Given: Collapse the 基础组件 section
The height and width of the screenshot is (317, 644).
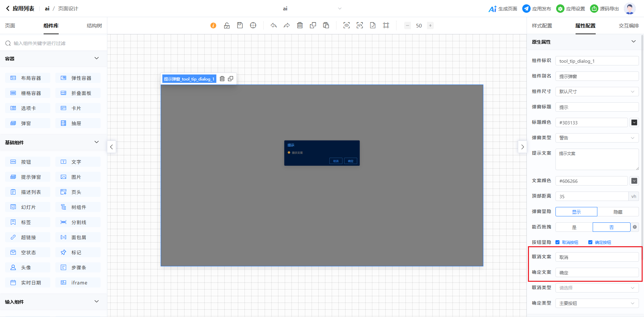Looking at the screenshot, I should [x=97, y=142].
